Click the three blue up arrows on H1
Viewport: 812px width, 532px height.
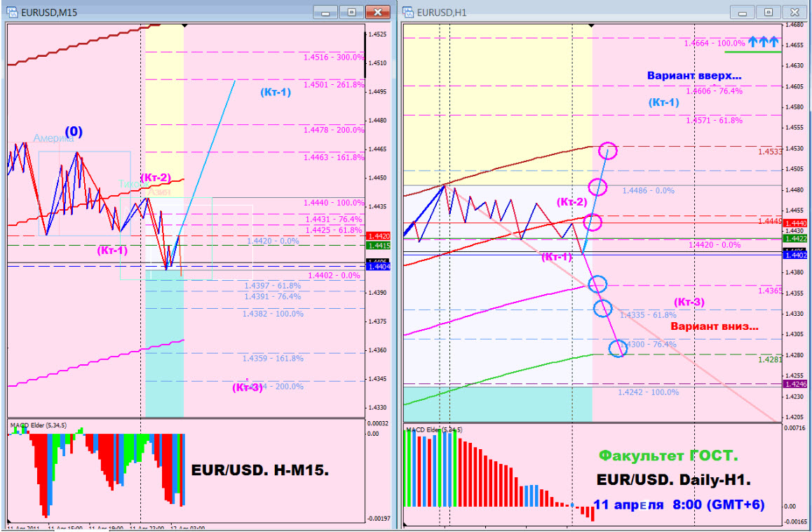point(764,41)
